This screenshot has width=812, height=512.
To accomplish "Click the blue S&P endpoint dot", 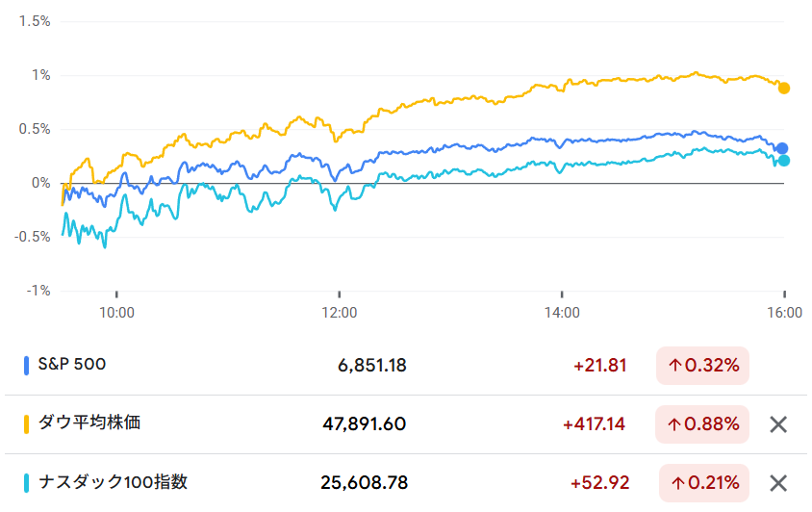I will tap(782, 148).
